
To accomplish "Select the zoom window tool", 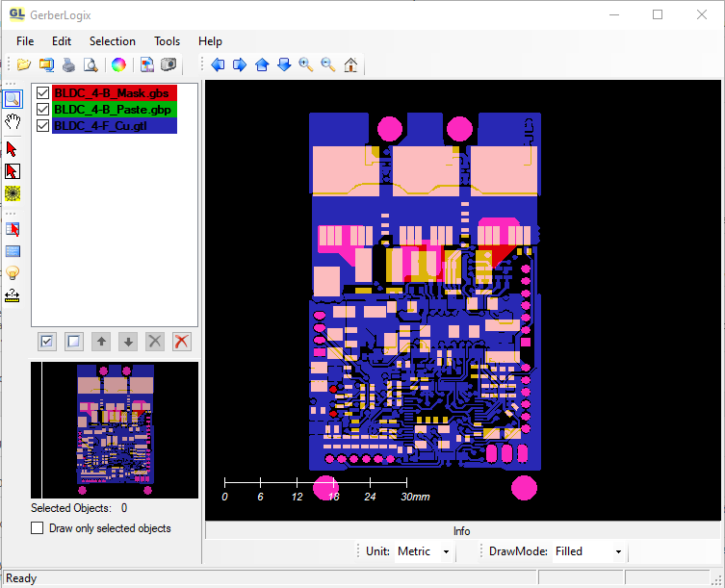I will (x=13, y=98).
